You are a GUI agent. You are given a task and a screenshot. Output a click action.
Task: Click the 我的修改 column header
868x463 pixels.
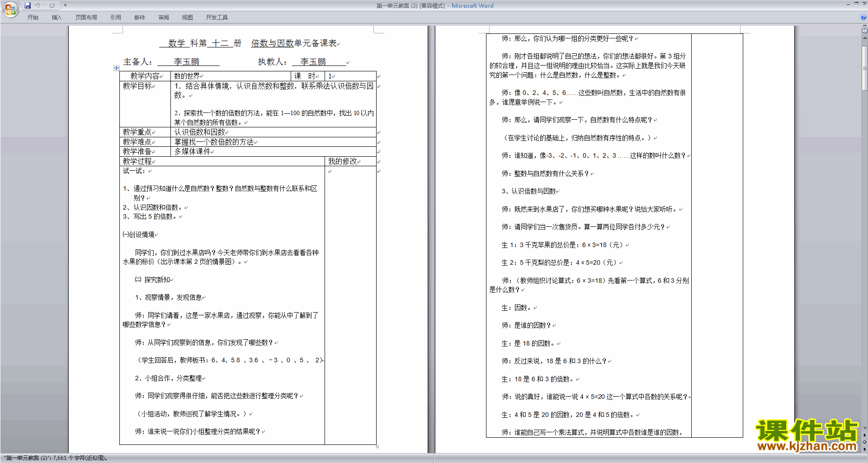coord(350,161)
